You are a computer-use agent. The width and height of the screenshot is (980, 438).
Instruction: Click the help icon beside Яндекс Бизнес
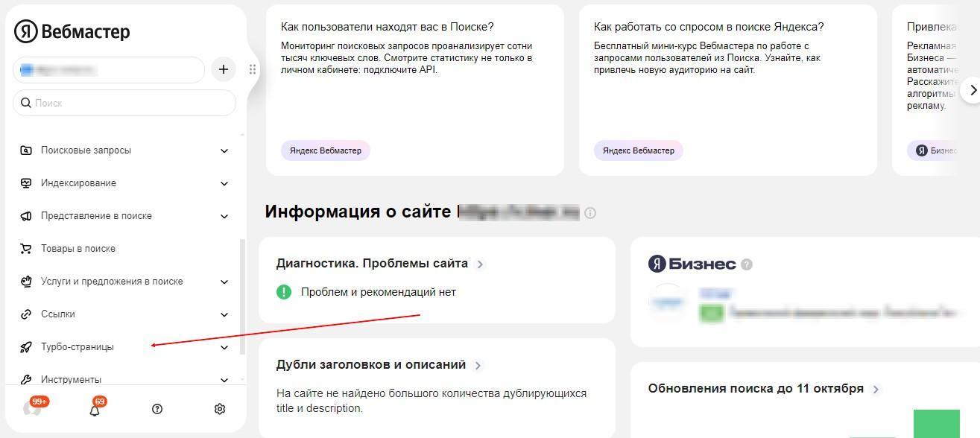tap(747, 264)
